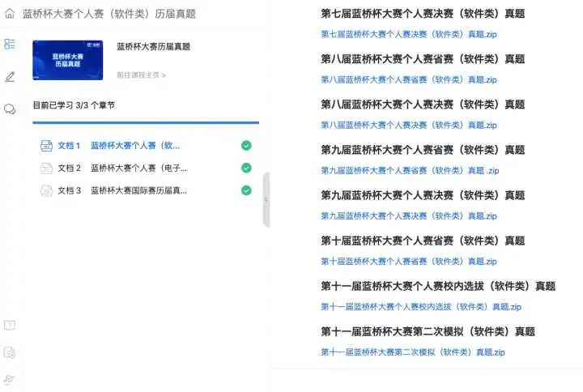This screenshot has height=392, width=583.
Task: Select 文档 2 蓝桥杯大赛个人赛（电子... chapter
Action: (146, 168)
